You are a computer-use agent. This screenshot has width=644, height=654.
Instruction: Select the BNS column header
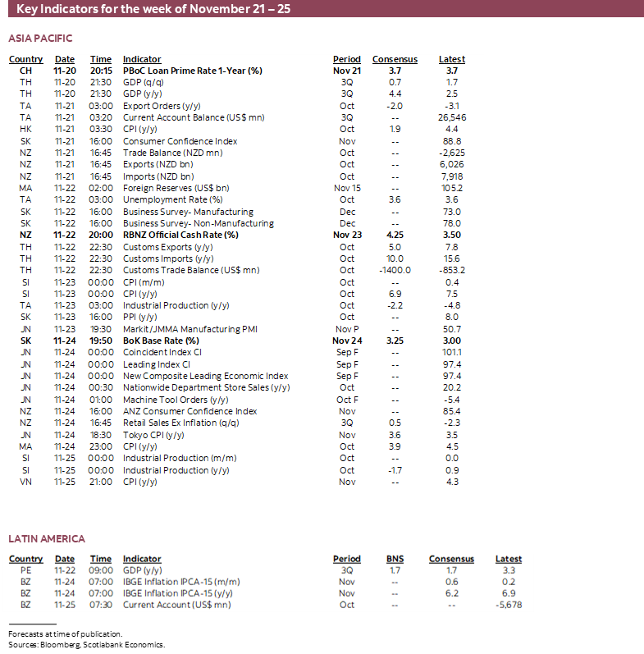tap(395, 559)
